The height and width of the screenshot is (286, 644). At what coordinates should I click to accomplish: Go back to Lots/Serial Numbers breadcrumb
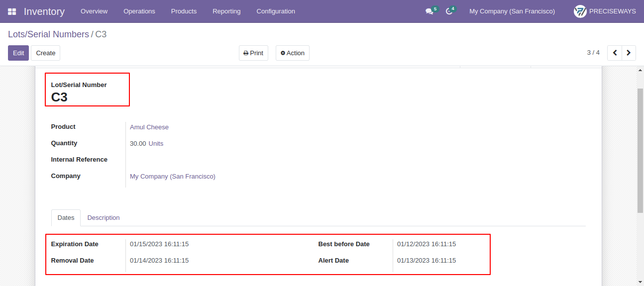tap(48, 34)
